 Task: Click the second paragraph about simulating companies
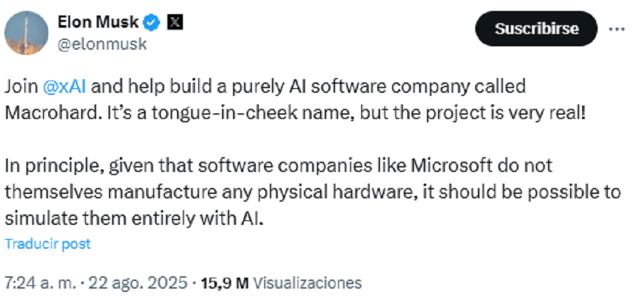coord(312,192)
